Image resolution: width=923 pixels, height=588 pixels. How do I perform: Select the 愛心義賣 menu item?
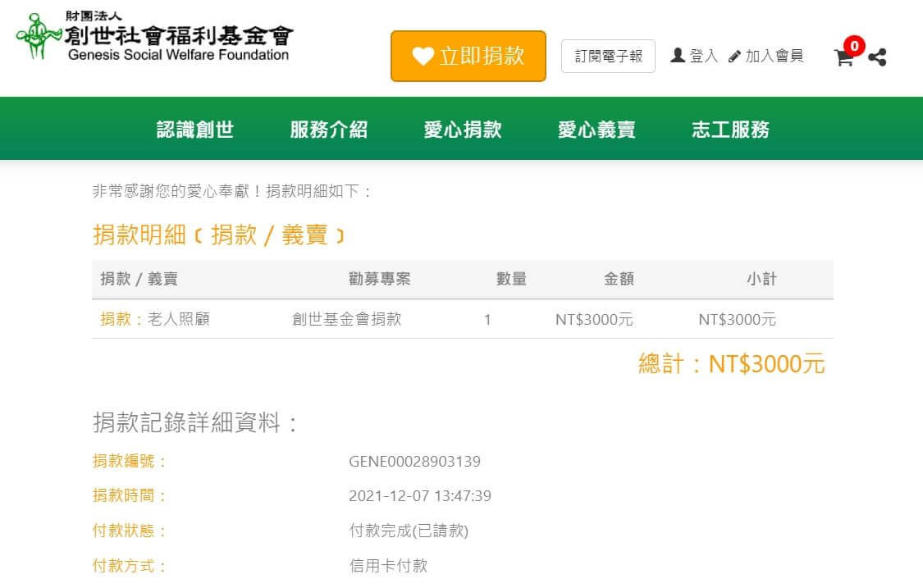click(596, 130)
